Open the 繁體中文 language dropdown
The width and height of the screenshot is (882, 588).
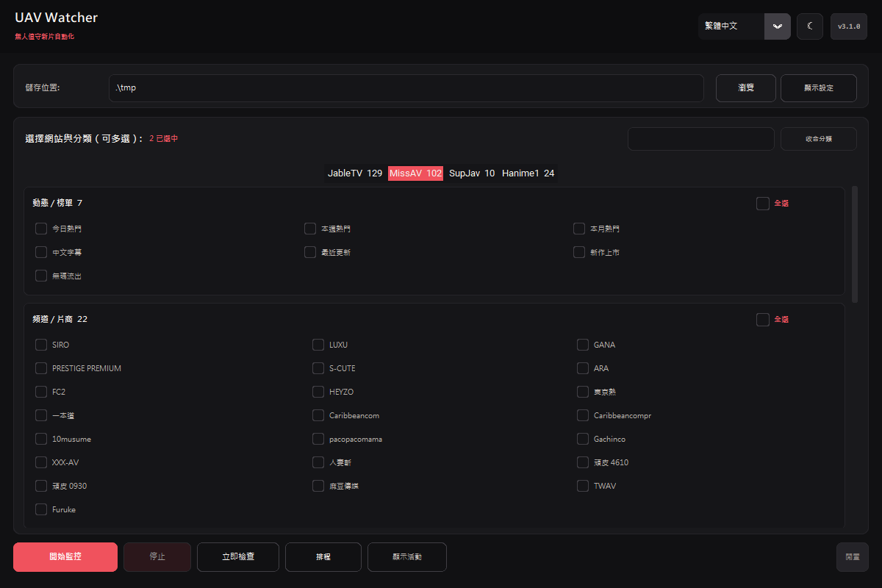coord(745,26)
